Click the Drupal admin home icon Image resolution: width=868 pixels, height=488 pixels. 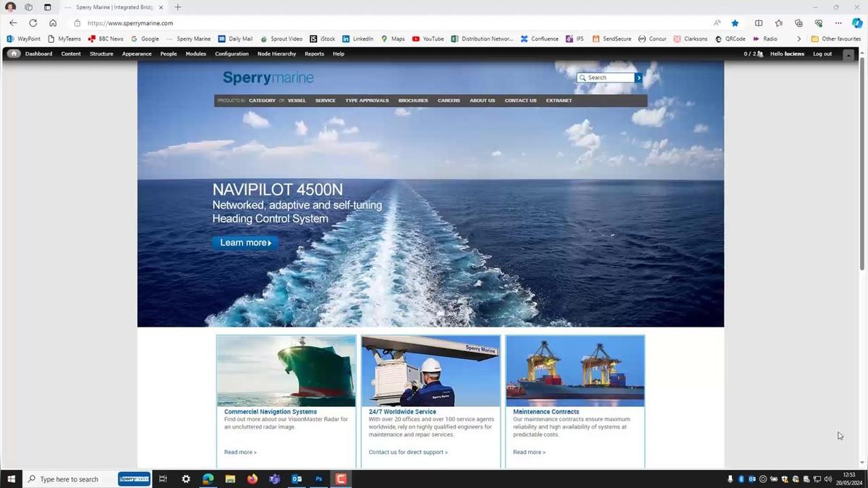[x=14, y=54]
